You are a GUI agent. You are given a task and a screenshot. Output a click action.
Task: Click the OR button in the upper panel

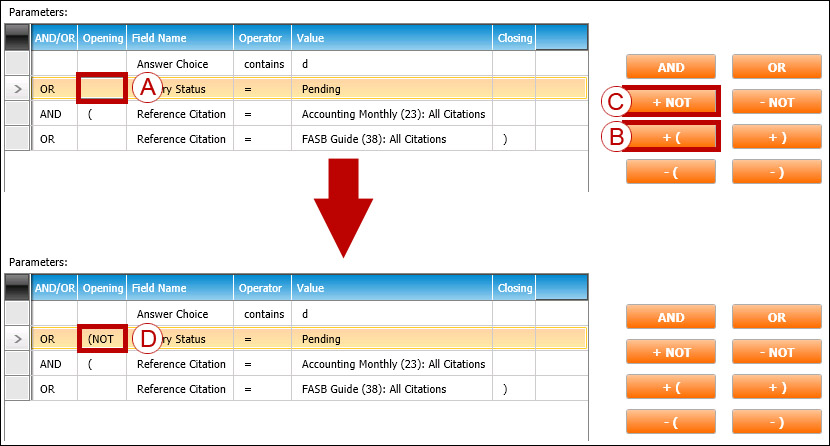(776, 67)
